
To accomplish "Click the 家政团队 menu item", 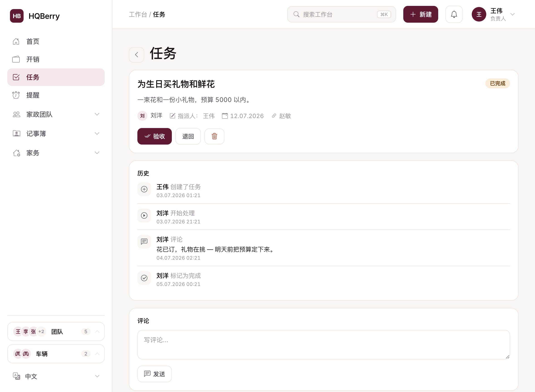I will (x=56, y=114).
